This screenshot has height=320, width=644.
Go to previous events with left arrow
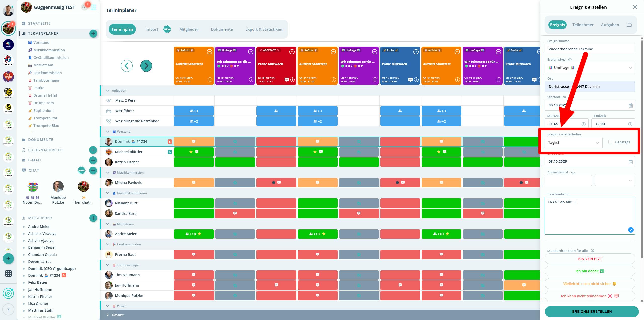[127, 66]
